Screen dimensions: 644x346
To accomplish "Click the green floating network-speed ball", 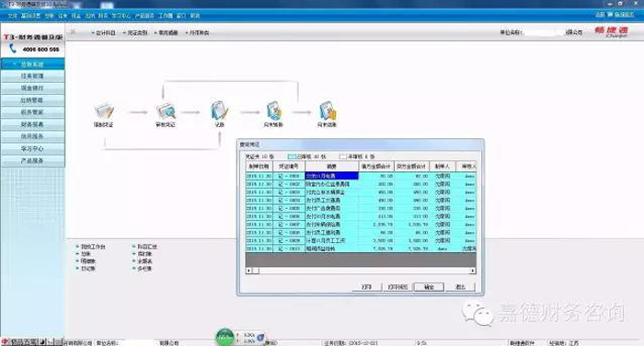I will pos(224,337).
